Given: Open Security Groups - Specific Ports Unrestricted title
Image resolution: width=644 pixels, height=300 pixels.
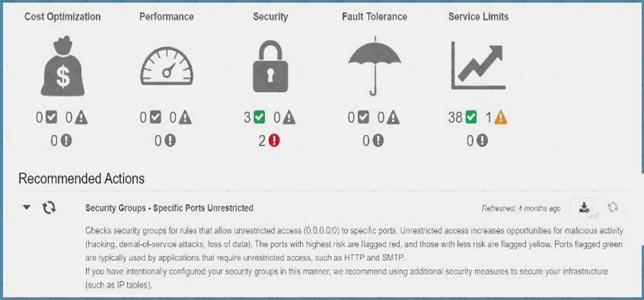Looking at the screenshot, I should coord(169,208).
